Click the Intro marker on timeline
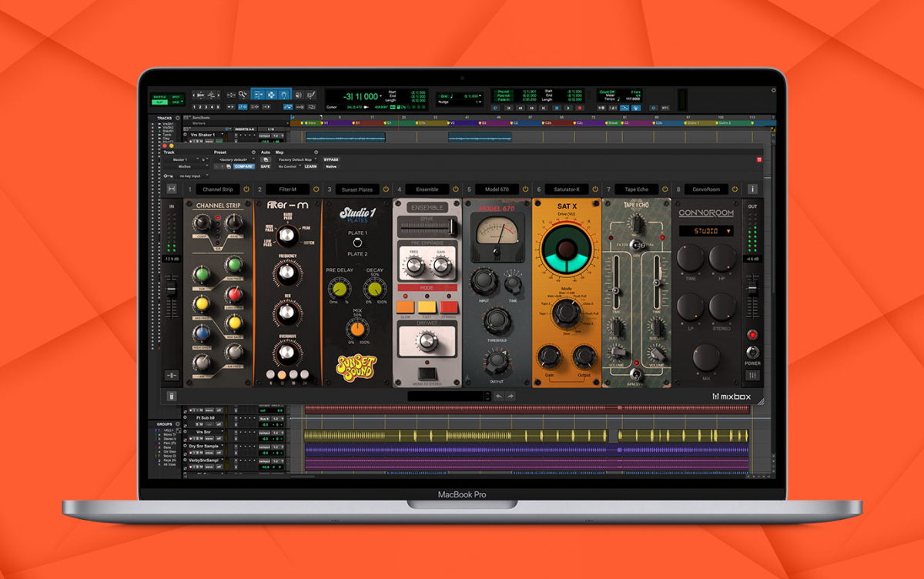The image size is (924, 579). (311, 122)
